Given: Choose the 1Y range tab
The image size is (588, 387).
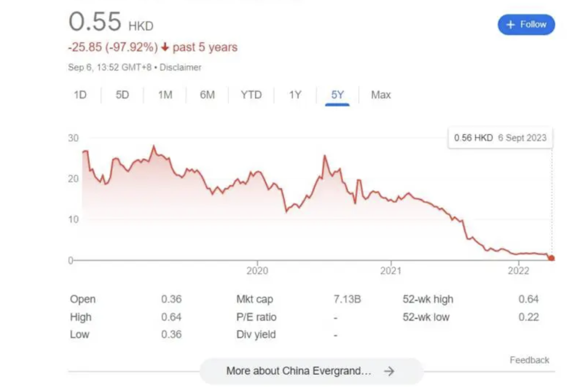Looking at the screenshot, I should [x=295, y=95].
